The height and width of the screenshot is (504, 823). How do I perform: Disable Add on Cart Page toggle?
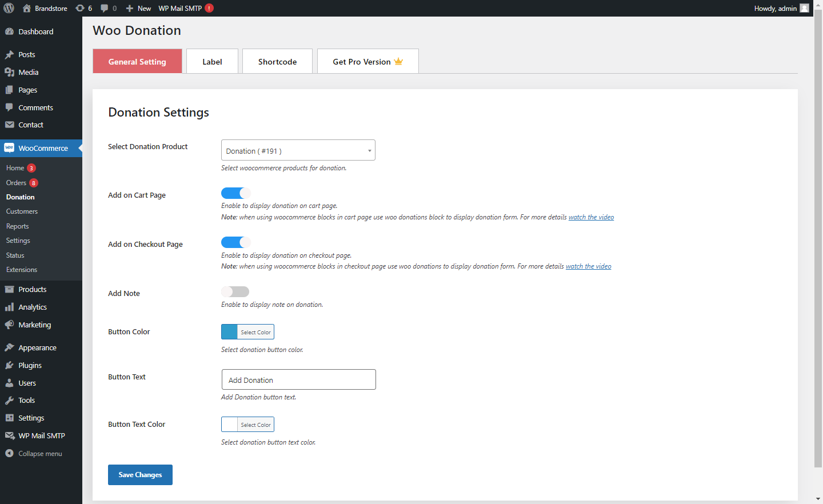pyautogui.click(x=235, y=193)
